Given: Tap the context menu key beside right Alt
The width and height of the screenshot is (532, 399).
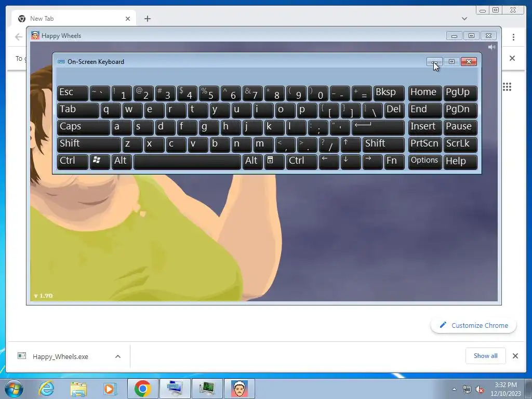Looking at the screenshot, I should click(274, 162).
